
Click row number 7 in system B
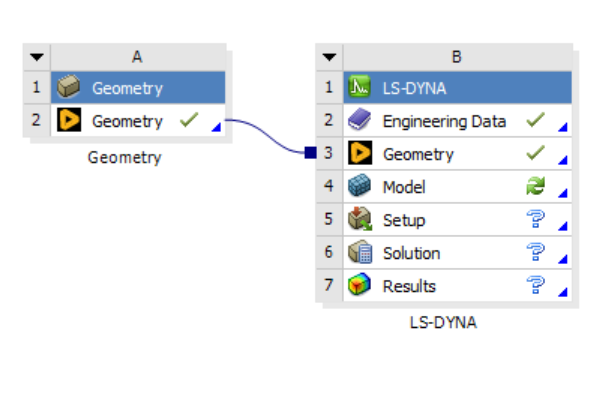[x=329, y=286]
